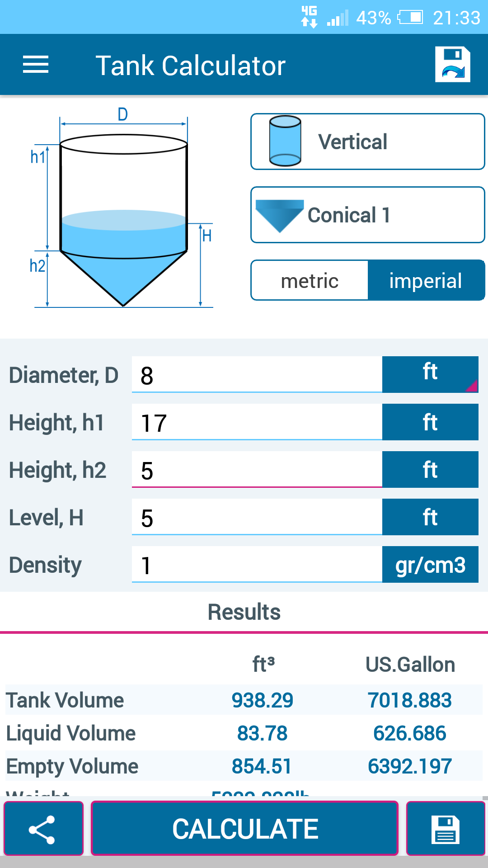The height and width of the screenshot is (868, 488).
Task: Switch units to metric
Action: (310, 281)
